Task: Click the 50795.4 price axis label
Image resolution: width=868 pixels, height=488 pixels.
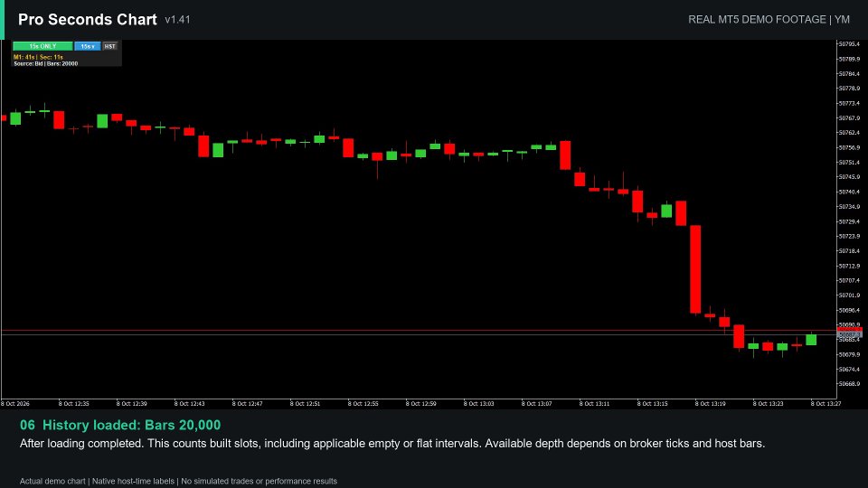Action: [849, 43]
